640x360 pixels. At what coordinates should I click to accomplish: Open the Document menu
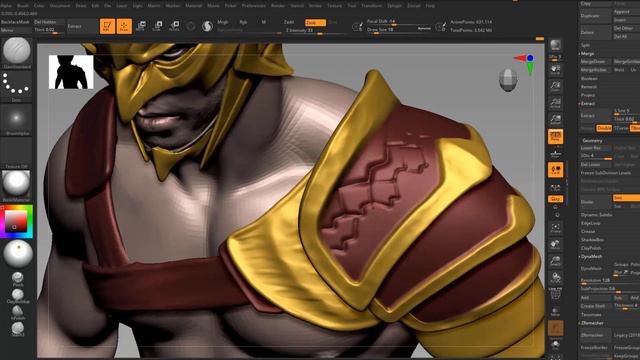click(60, 6)
